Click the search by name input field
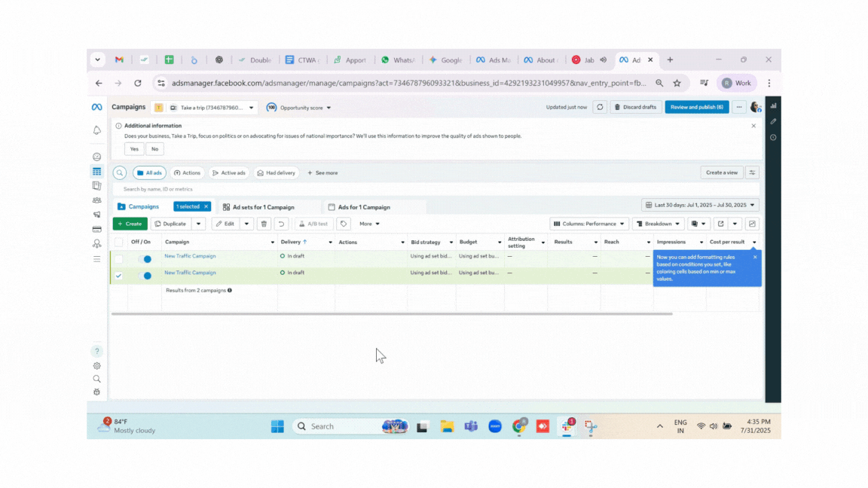 click(301, 189)
